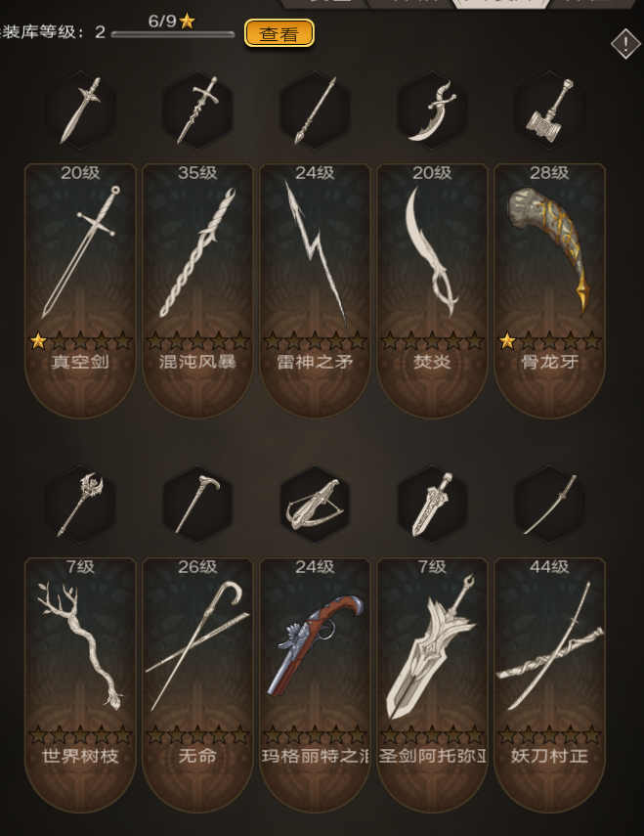The image size is (644, 836).
Task: Select the war hammer hexagon icon
Action: tap(549, 110)
